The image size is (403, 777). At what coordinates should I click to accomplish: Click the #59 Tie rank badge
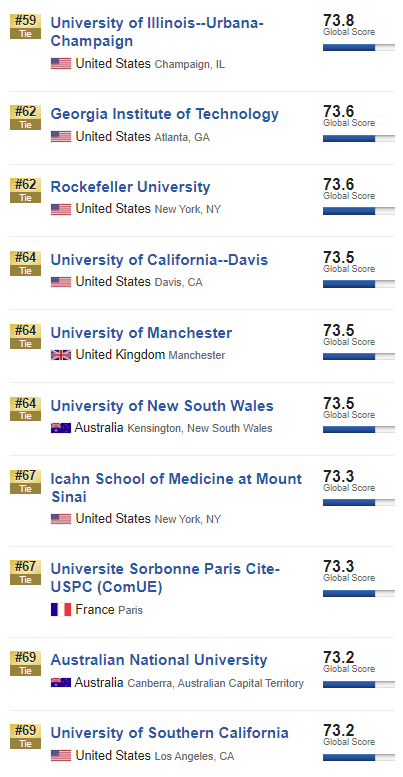[x=25, y=27]
